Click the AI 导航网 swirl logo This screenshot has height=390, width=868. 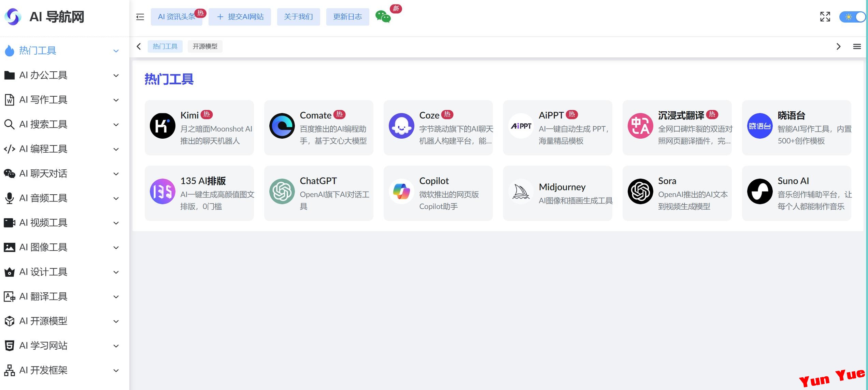click(x=13, y=17)
